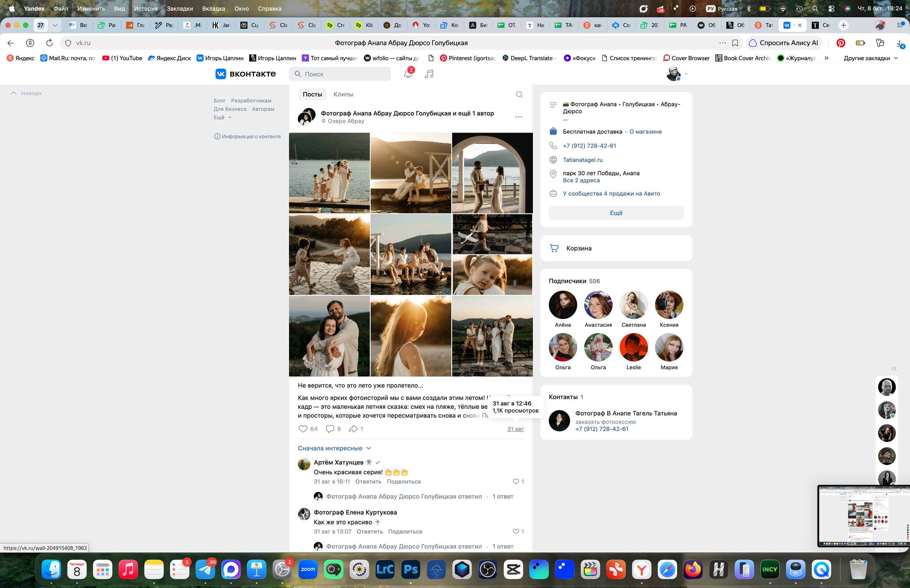
Task: Launch Telegram from the Dock
Action: (205, 569)
